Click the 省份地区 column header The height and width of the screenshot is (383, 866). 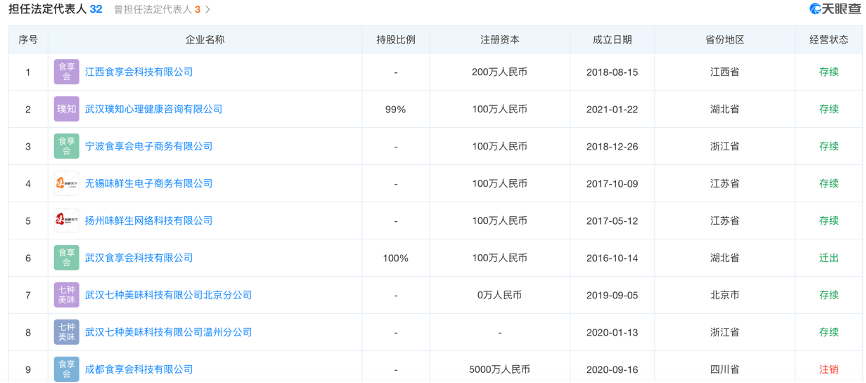pyautogui.click(x=725, y=40)
